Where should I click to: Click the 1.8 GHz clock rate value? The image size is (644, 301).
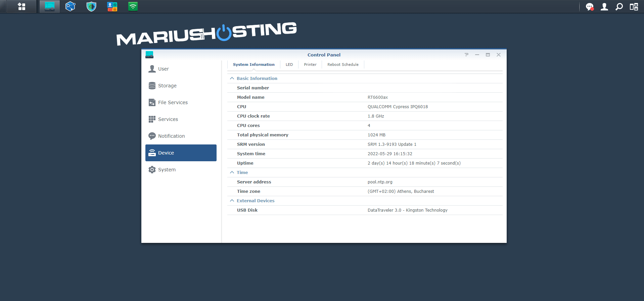point(376,116)
